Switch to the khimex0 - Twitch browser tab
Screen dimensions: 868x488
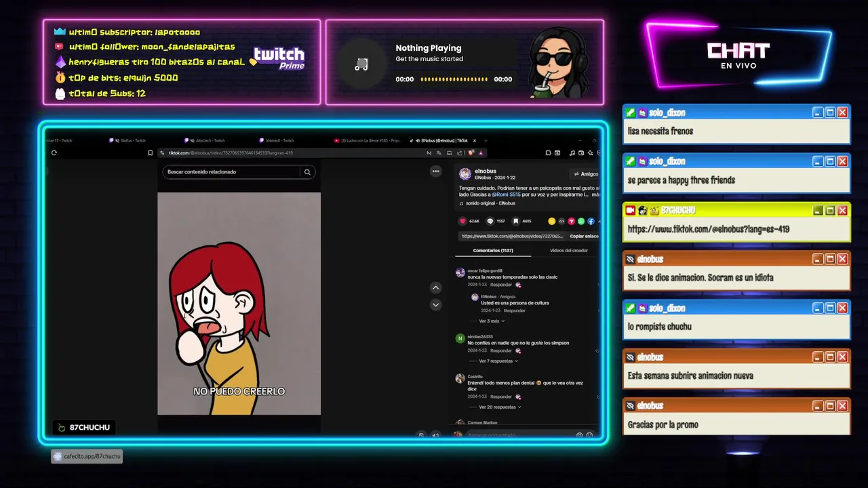point(276,140)
